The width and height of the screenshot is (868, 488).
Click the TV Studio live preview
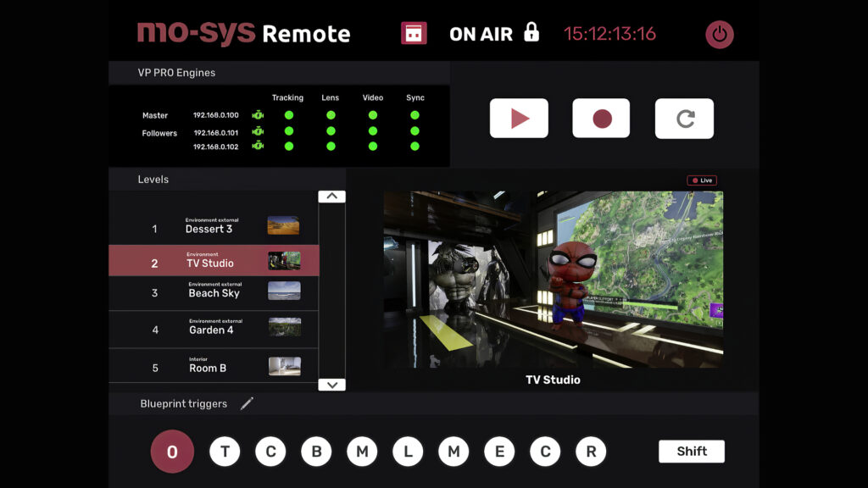553,280
